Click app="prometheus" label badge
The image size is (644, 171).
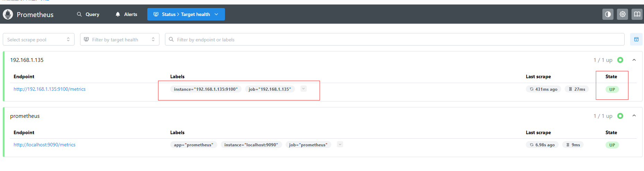click(194, 145)
